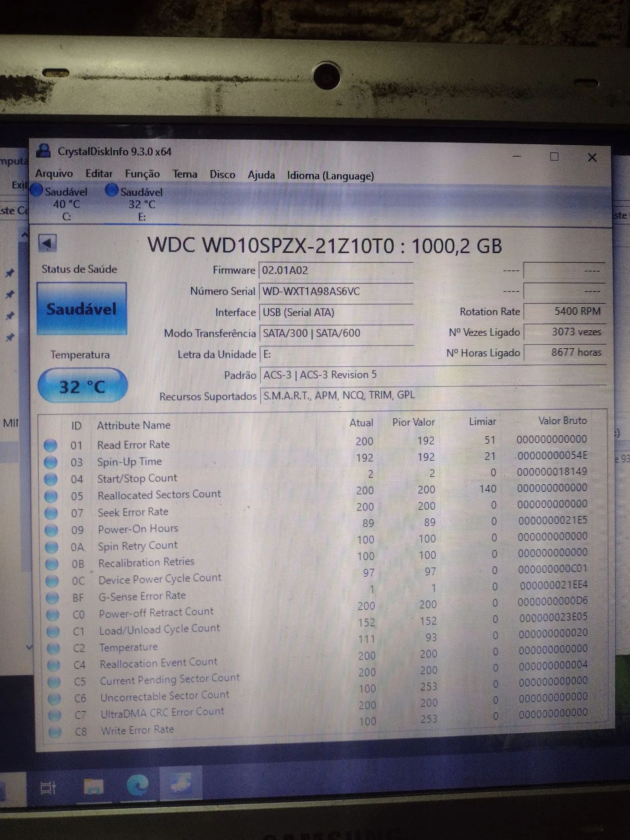
Task: Click raw value 00000000054E of Spin-Up Time
Action: point(552,455)
